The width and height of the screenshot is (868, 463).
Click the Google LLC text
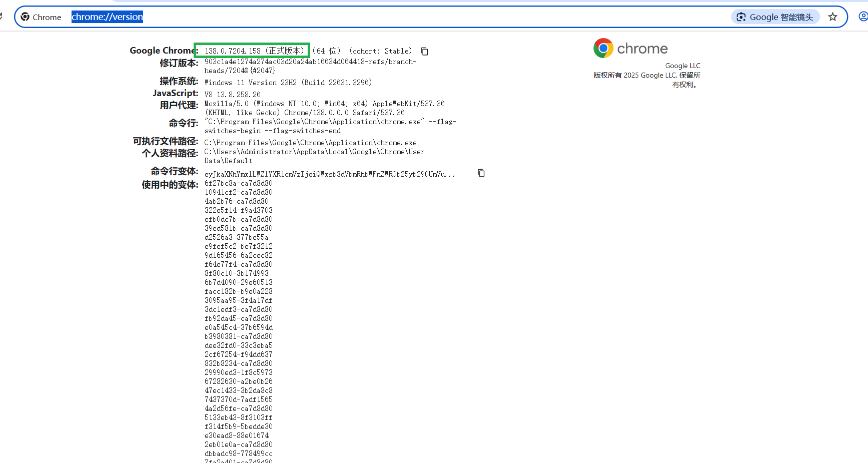(682, 66)
